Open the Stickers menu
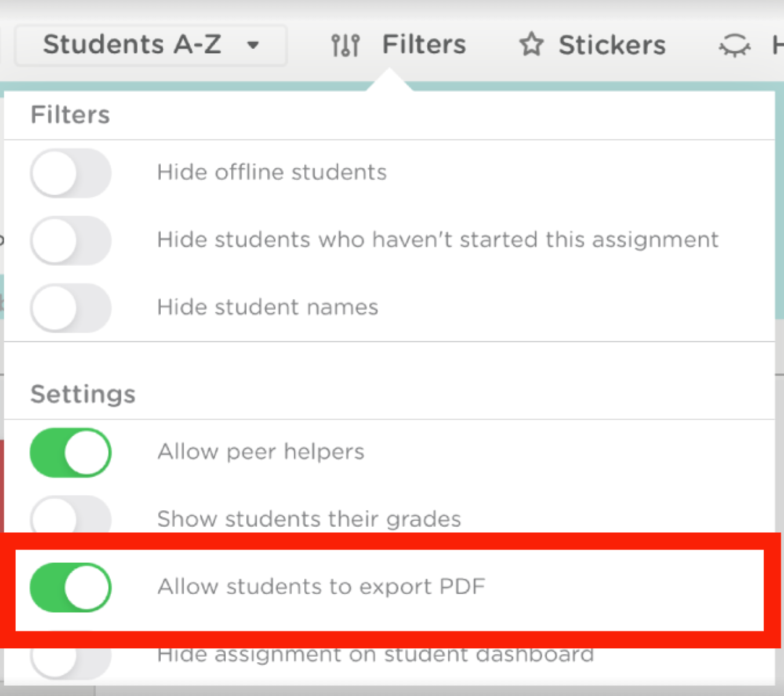The image size is (784, 696). click(612, 45)
